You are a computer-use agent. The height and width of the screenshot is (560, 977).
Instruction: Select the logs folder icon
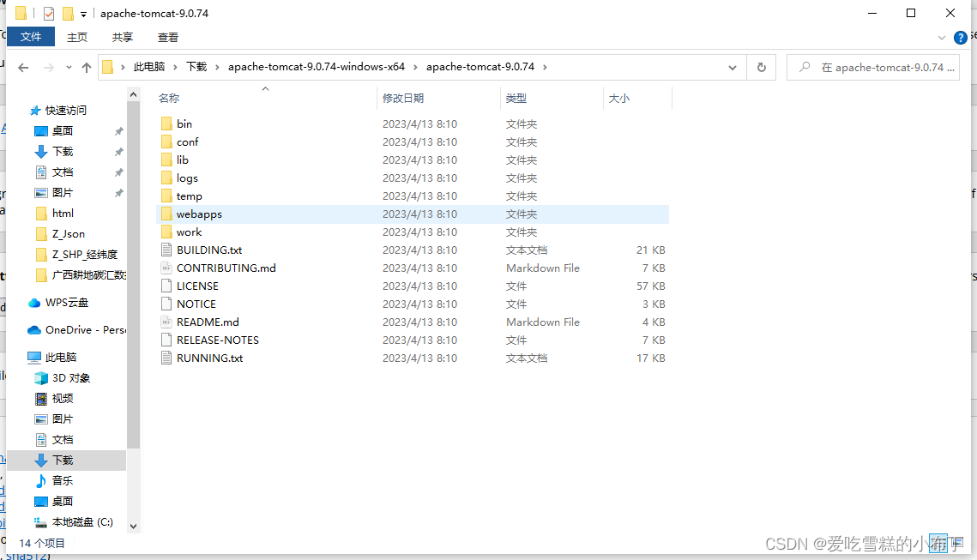166,178
